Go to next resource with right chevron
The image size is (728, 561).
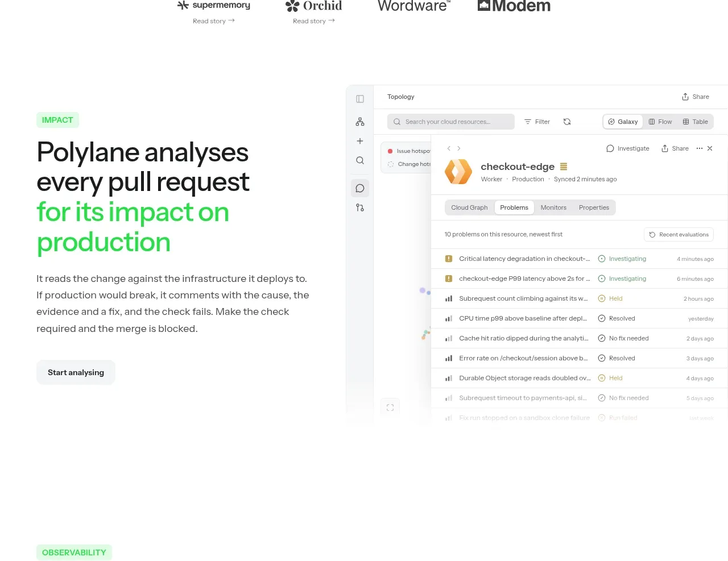(x=459, y=148)
